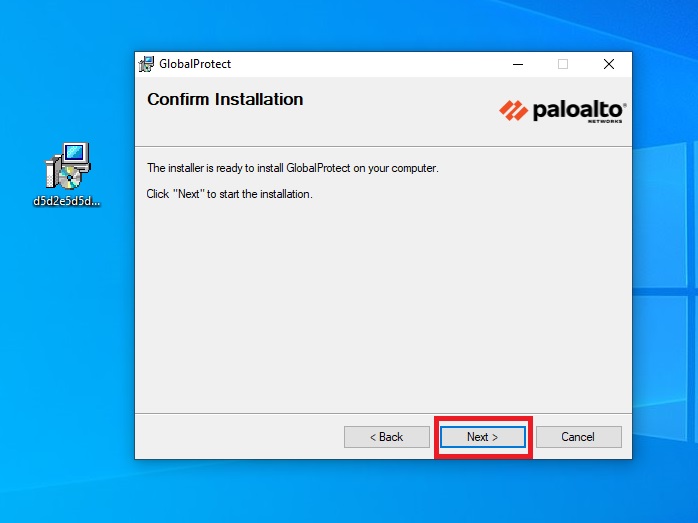The width and height of the screenshot is (698, 523).
Task: Click the "paloalto" wordmark text
Action: 578,109
